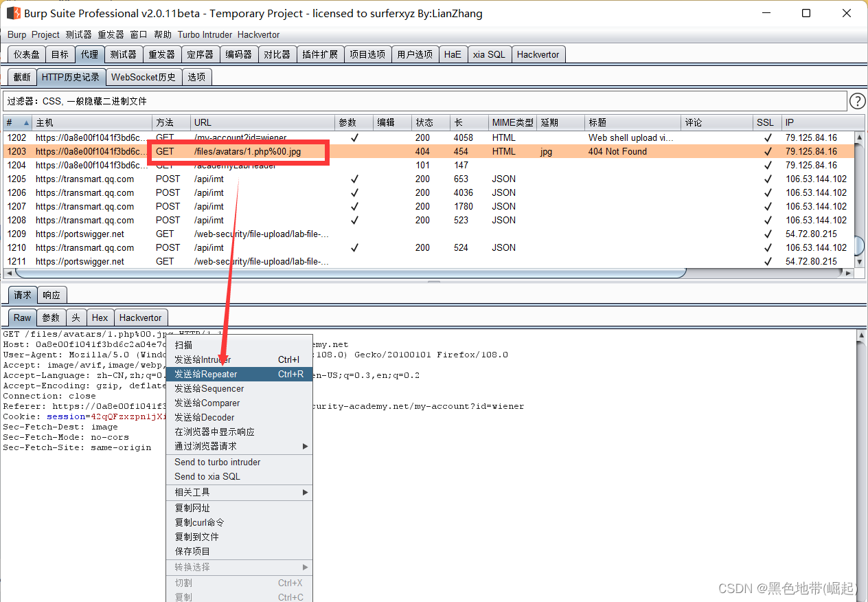Image resolution: width=868 pixels, height=602 pixels.
Task: Click the 过滤器 filter bar
Action: [x=425, y=101]
